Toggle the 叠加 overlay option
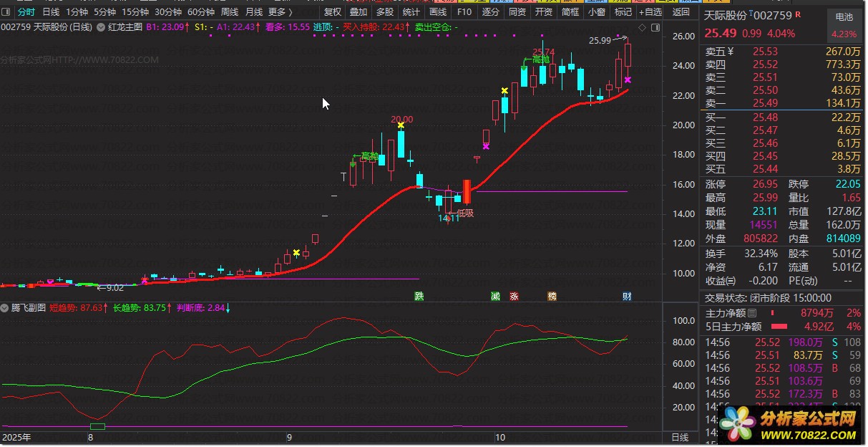The height and width of the screenshot is (447, 868). 358,12
